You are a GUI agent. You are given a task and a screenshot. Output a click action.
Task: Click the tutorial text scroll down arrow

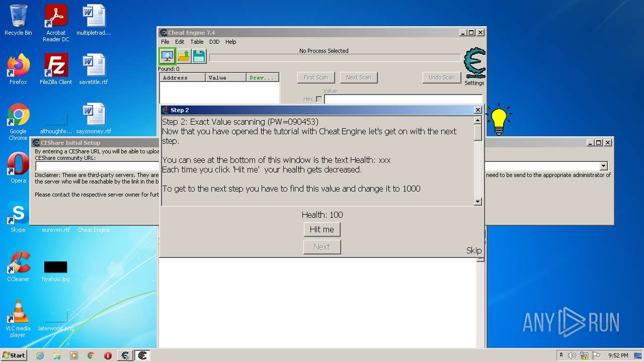pos(478,201)
